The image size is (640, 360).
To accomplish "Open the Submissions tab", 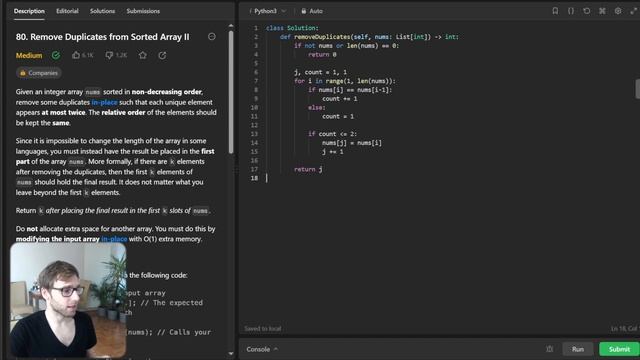I will (x=143, y=11).
